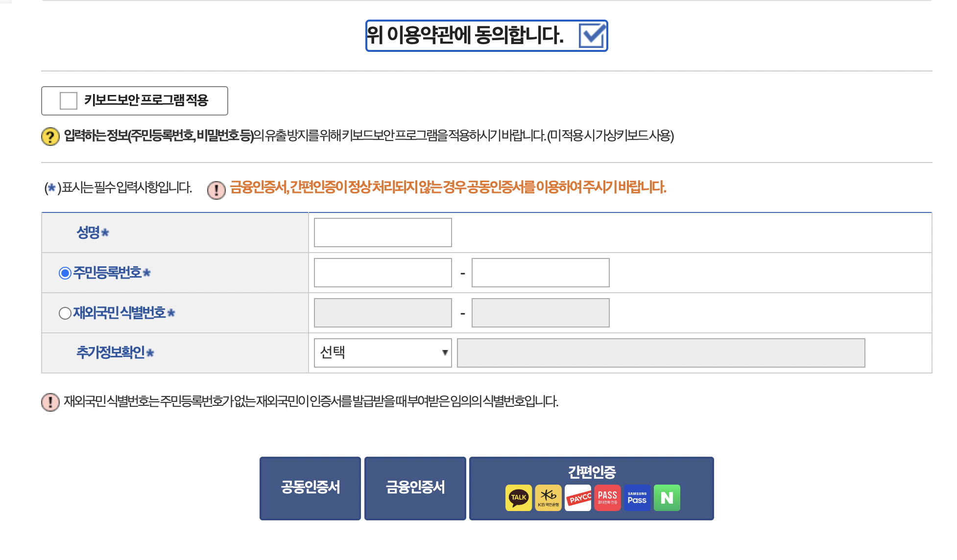
Task: Click the exclamation icon beside orange notice
Action: pyautogui.click(x=216, y=190)
